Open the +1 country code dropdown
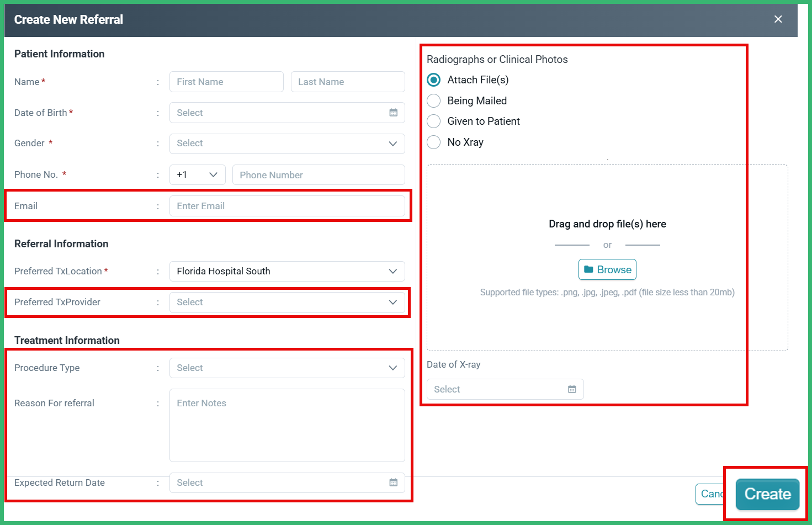The image size is (812, 525). tap(197, 174)
